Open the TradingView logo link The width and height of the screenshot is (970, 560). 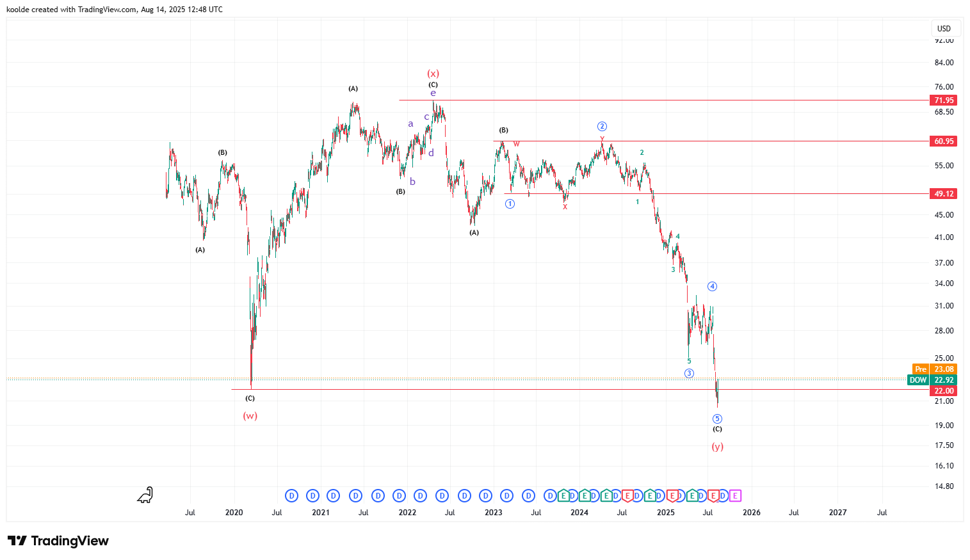(x=58, y=541)
